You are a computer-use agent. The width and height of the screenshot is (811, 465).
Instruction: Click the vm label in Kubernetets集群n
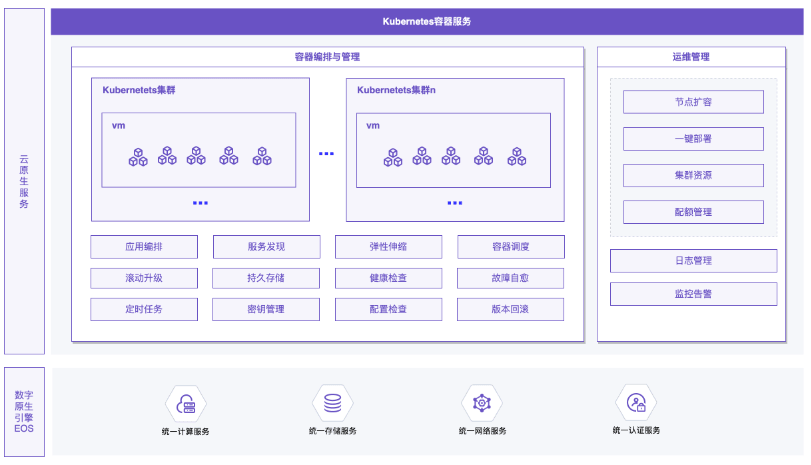[373, 126]
